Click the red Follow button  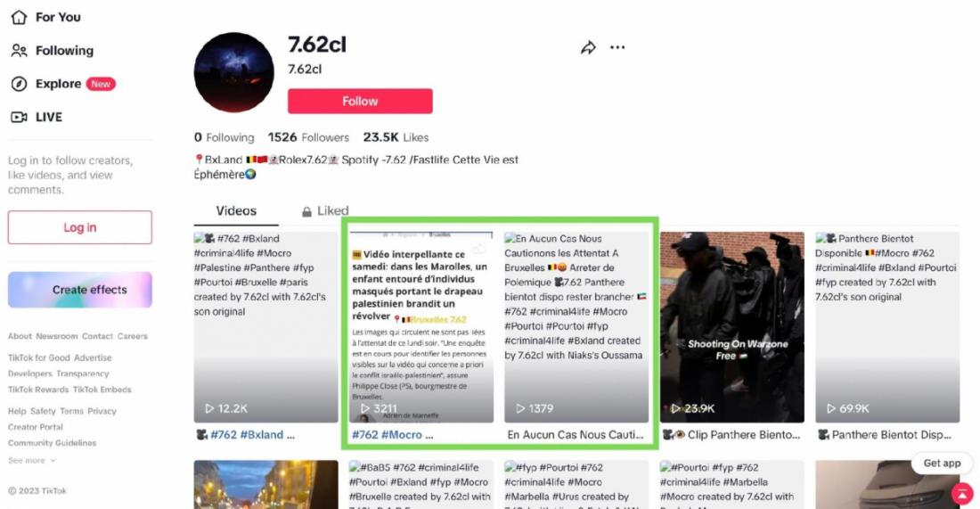[360, 102]
